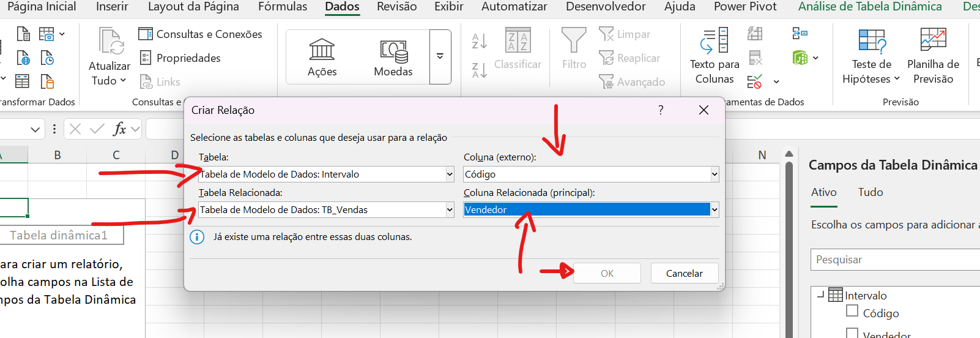
Task: Click the Consolidate icon
Action: pos(800,33)
